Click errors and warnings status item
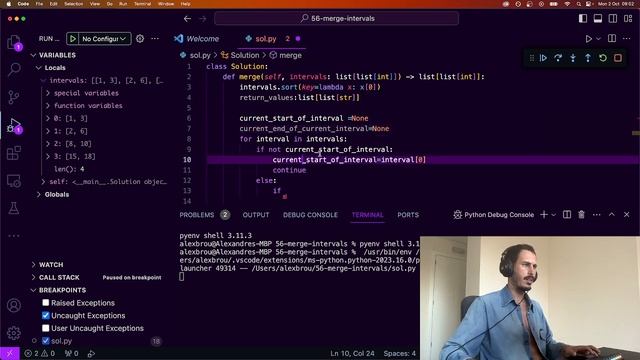The height and width of the screenshot is (360, 640). click(40, 353)
